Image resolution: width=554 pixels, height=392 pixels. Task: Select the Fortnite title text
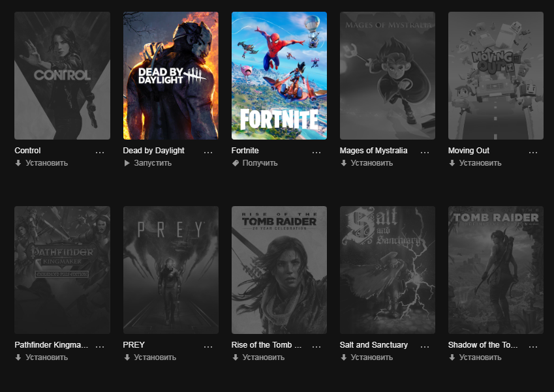pyautogui.click(x=245, y=151)
